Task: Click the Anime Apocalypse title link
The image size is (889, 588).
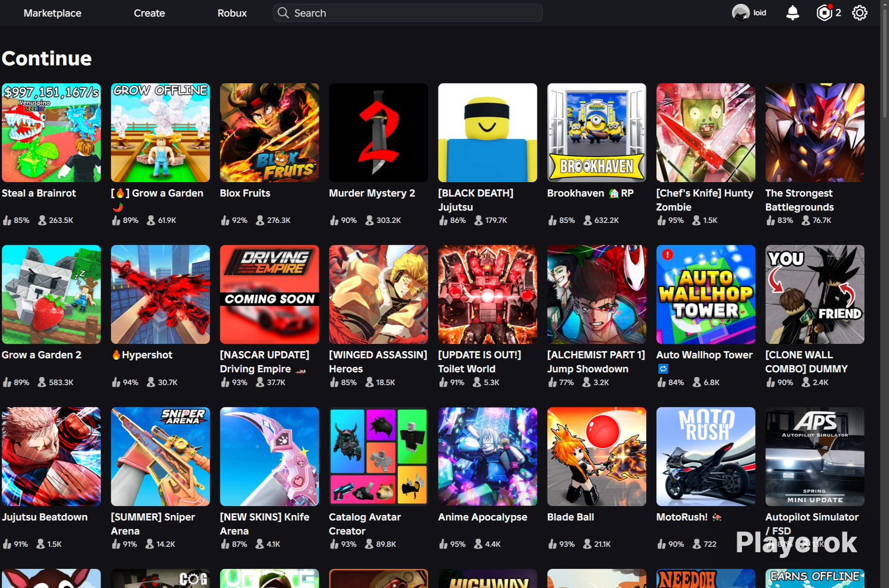Action: 483,517
